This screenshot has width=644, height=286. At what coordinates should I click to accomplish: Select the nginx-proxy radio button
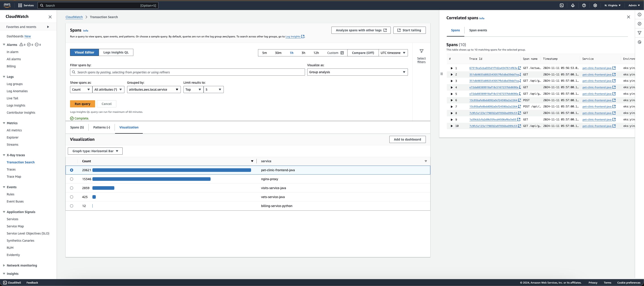pyautogui.click(x=72, y=179)
